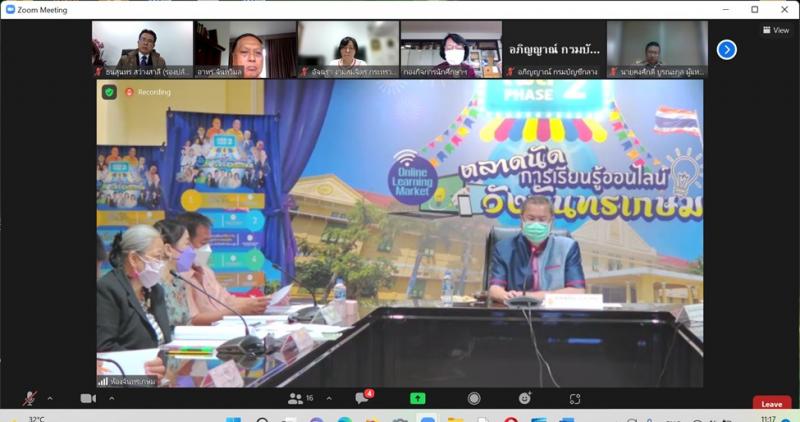Click the green encryption shield icon
800x422 pixels.
(109, 92)
